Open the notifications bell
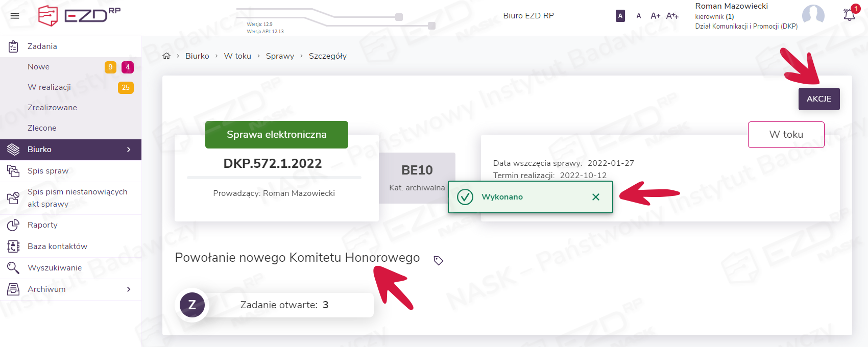The height and width of the screenshot is (347, 868). coord(849,15)
